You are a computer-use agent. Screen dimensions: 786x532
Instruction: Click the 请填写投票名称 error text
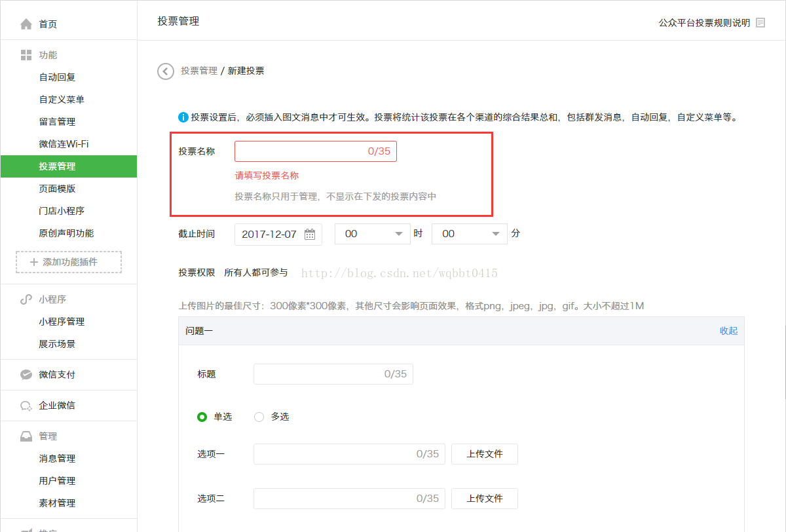(267, 176)
